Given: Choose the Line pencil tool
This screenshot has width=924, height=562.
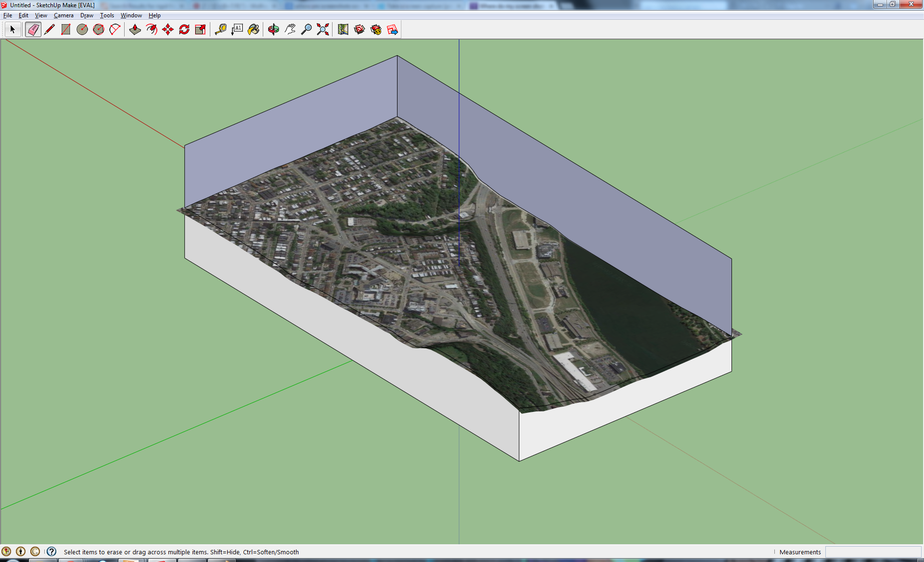Looking at the screenshot, I should (x=50, y=30).
